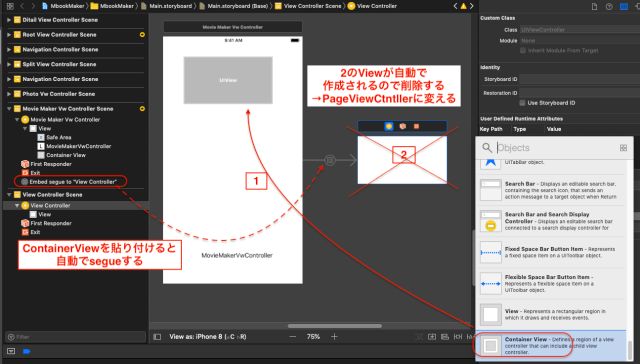Select Container View in outline

pos(62,155)
